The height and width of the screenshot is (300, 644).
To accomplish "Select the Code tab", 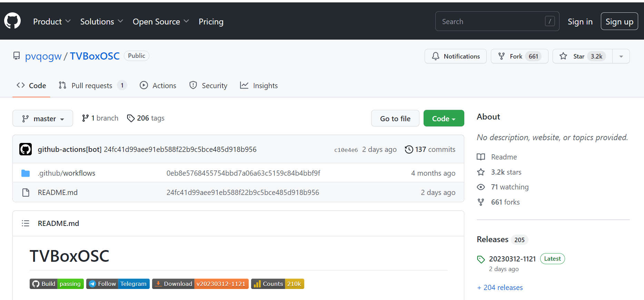I will tap(31, 85).
